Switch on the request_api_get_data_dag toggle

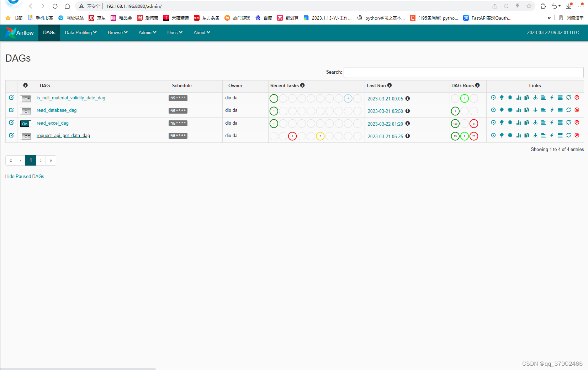point(25,136)
